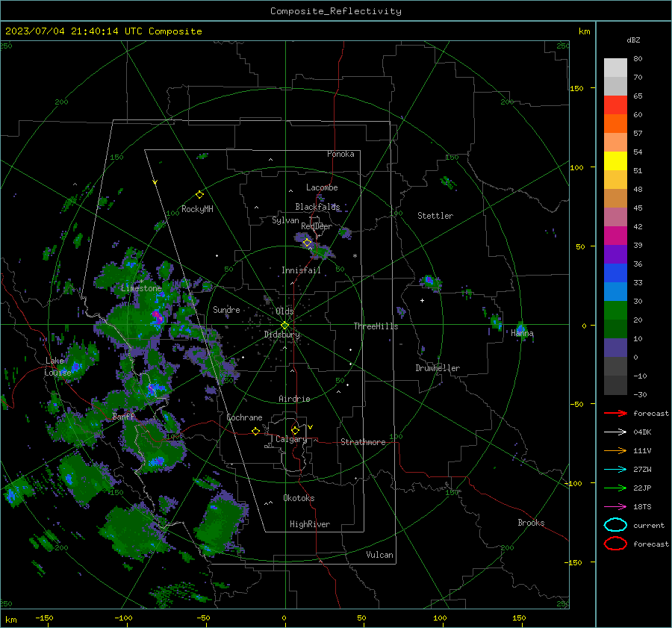Click the blue storm cell over Hanna

tap(520, 329)
